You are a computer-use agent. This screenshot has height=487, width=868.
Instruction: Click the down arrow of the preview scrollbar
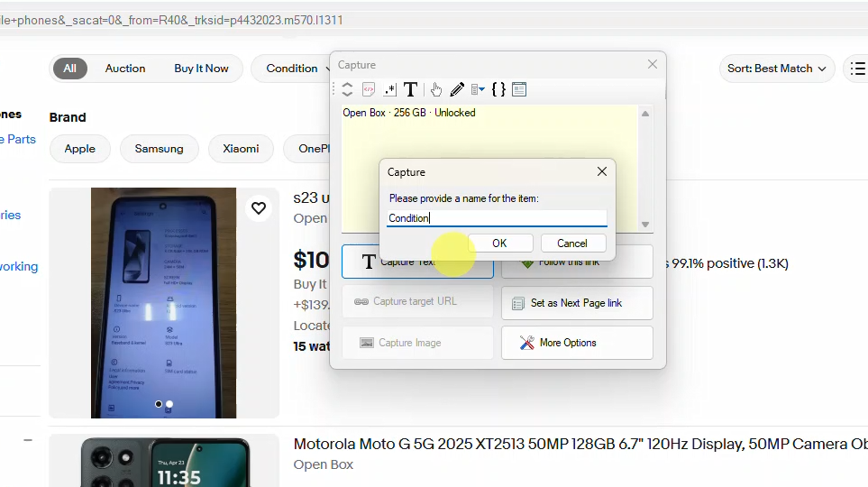pos(644,225)
